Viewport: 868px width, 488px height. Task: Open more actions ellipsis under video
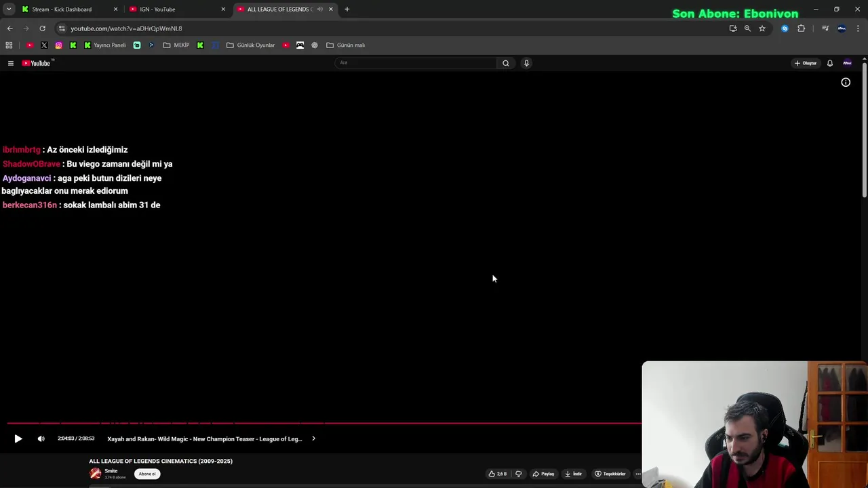pyautogui.click(x=637, y=474)
